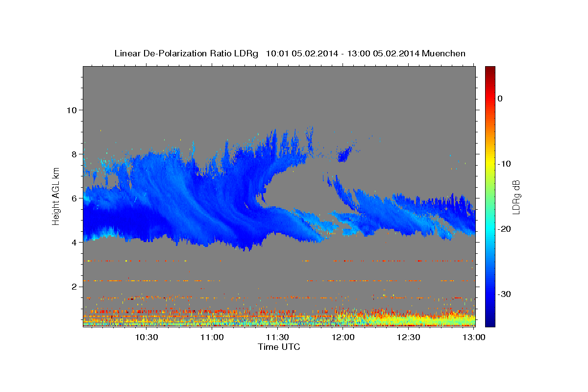This screenshot has width=588, height=392.
Task: Click the height label '2'
Action: [74, 286]
